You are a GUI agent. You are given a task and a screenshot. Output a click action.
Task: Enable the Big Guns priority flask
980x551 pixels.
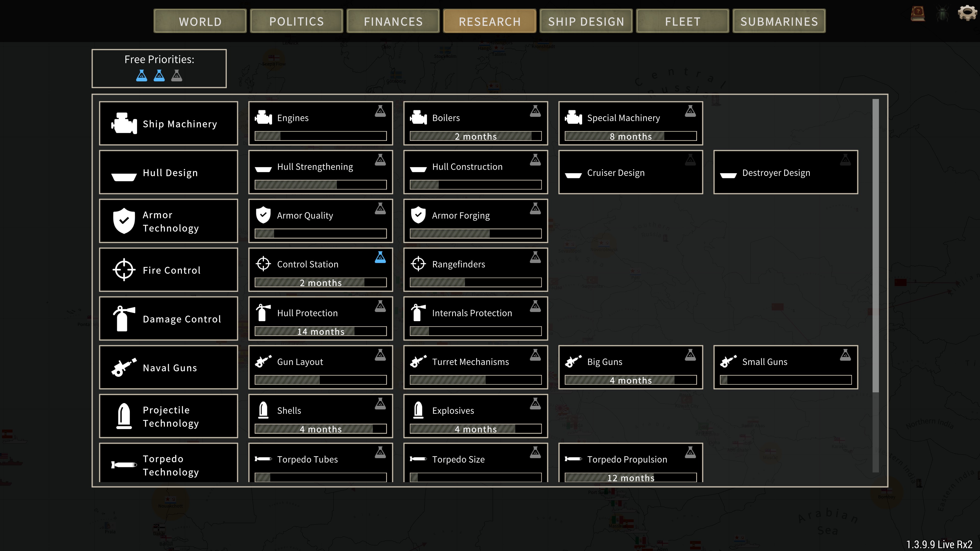point(690,355)
